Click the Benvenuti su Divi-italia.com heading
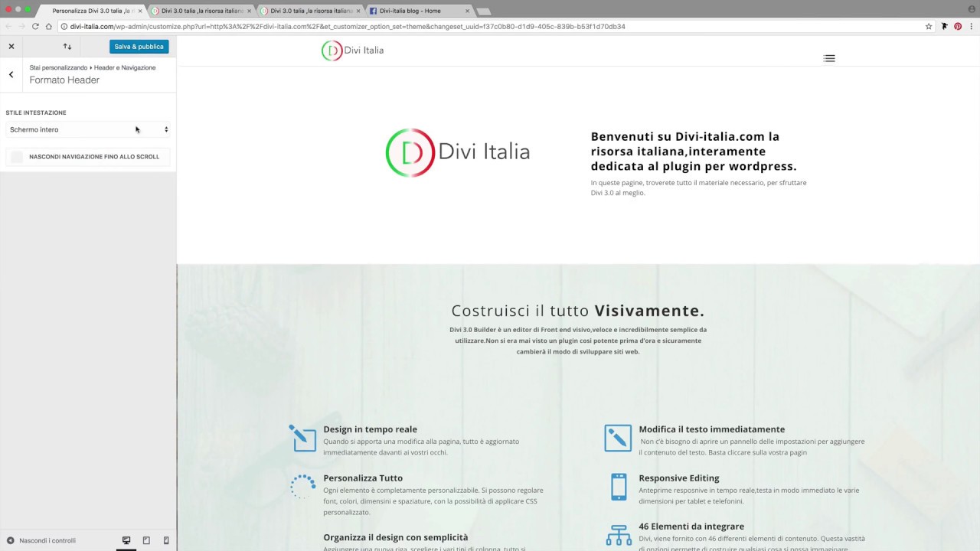This screenshot has width=980, height=551. (x=694, y=151)
